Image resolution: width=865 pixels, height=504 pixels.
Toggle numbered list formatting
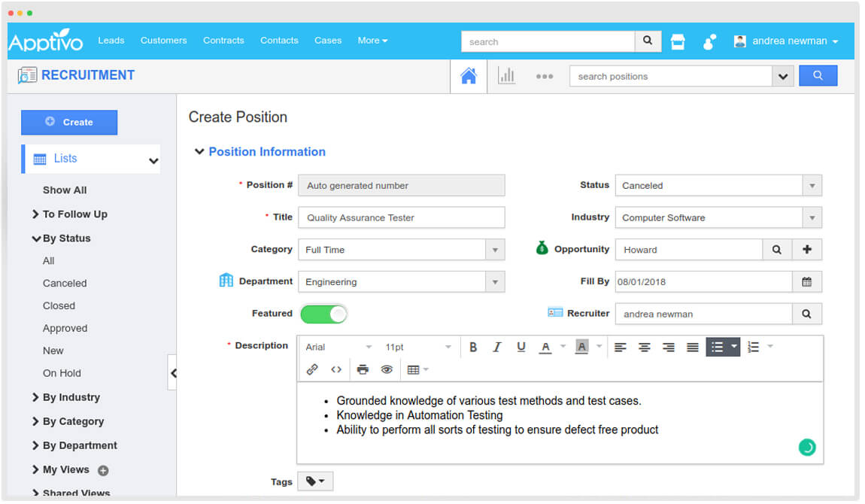coord(753,347)
